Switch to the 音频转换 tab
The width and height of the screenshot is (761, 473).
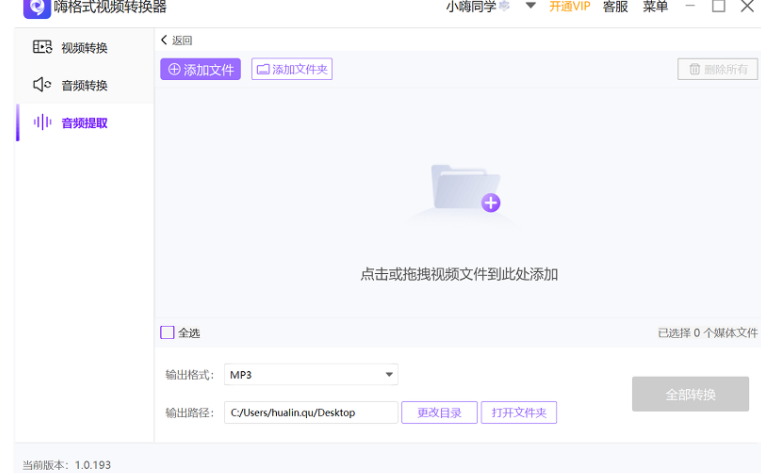point(84,85)
